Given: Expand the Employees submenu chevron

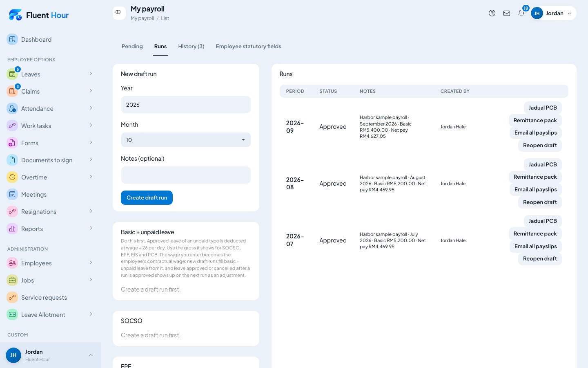Looking at the screenshot, I should tap(91, 263).
